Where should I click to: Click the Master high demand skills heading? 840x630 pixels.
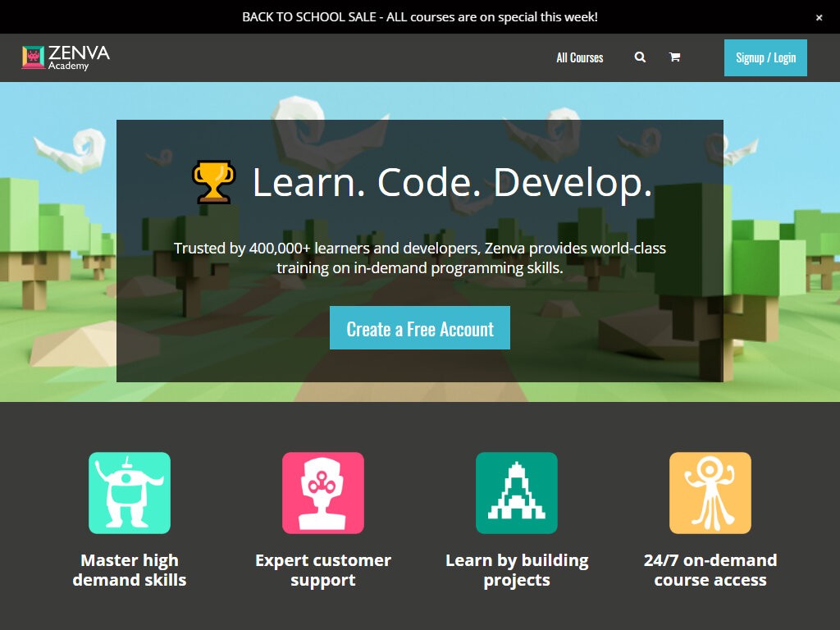tap(130, 570)
